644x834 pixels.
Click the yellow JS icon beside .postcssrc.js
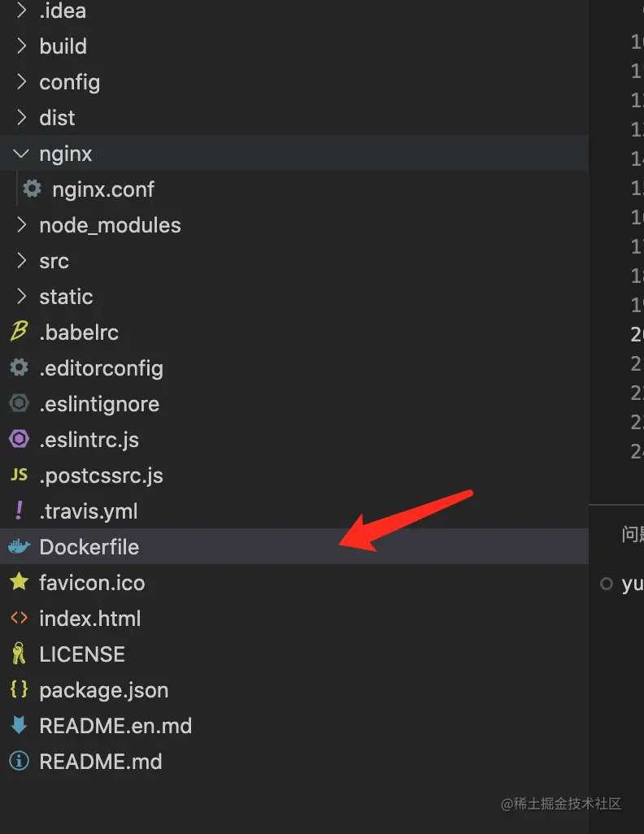point(18,475)
